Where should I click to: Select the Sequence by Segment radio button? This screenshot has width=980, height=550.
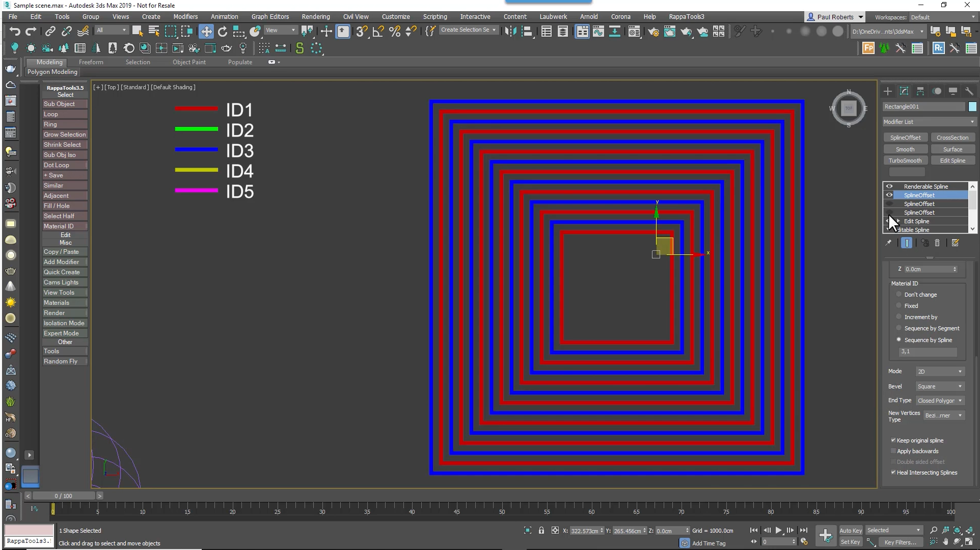899,328
